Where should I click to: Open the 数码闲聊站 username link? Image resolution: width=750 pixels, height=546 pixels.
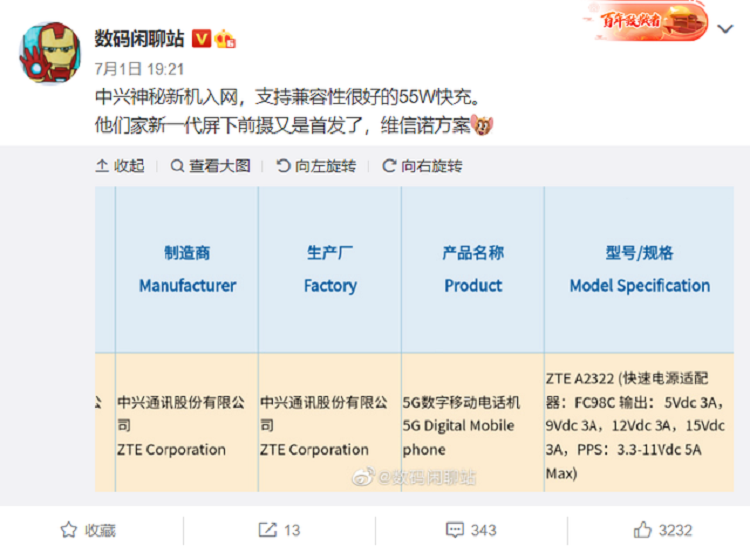point(139,39)
